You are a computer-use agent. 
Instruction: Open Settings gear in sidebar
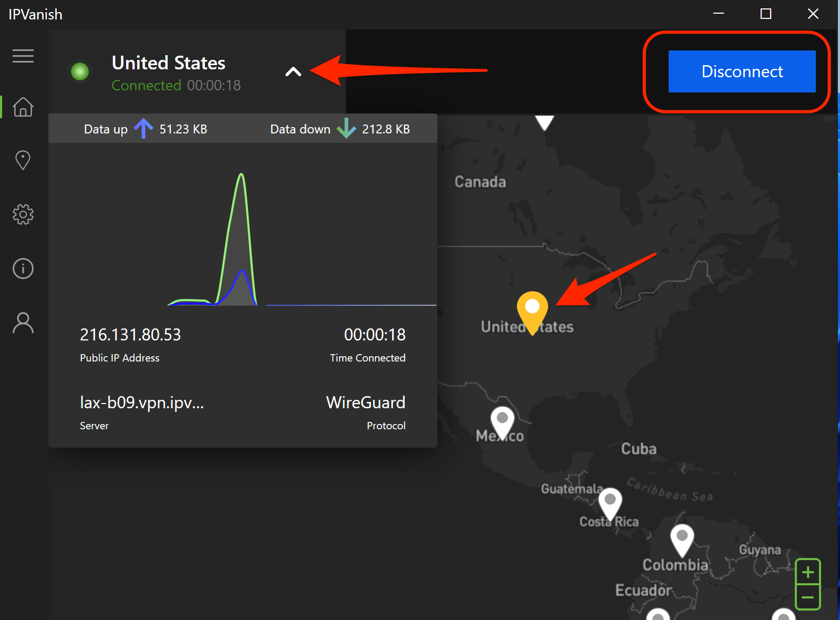23,214
